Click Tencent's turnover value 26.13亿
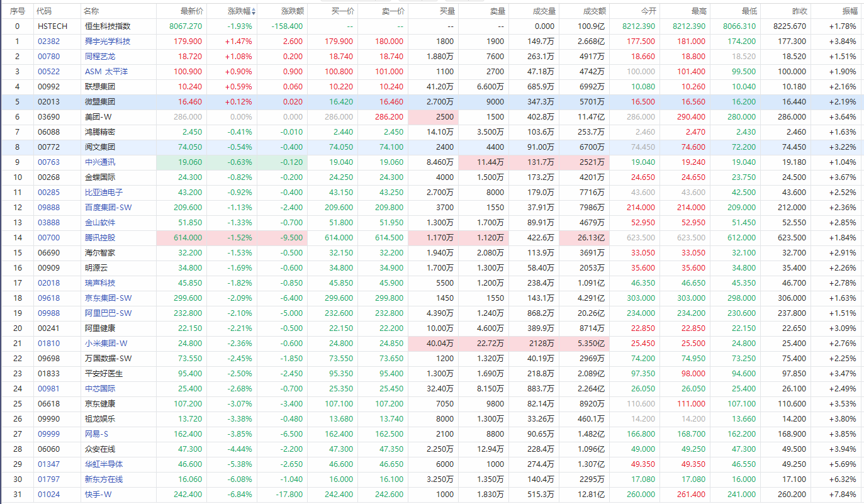 coord(592,238)
